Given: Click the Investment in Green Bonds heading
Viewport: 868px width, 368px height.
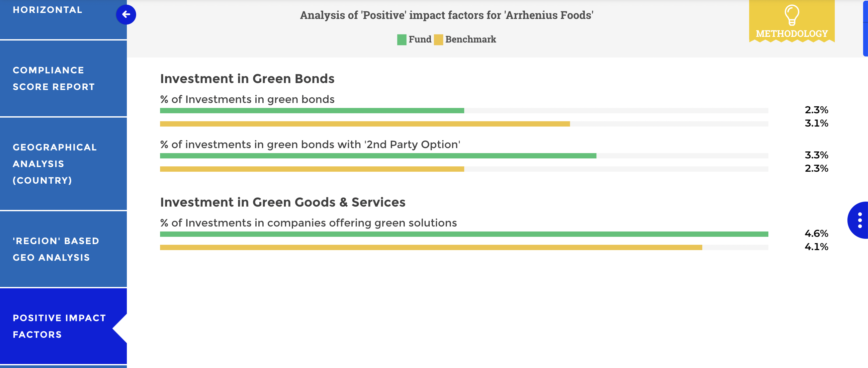Looking at the screenshot, I should [247, 78].
